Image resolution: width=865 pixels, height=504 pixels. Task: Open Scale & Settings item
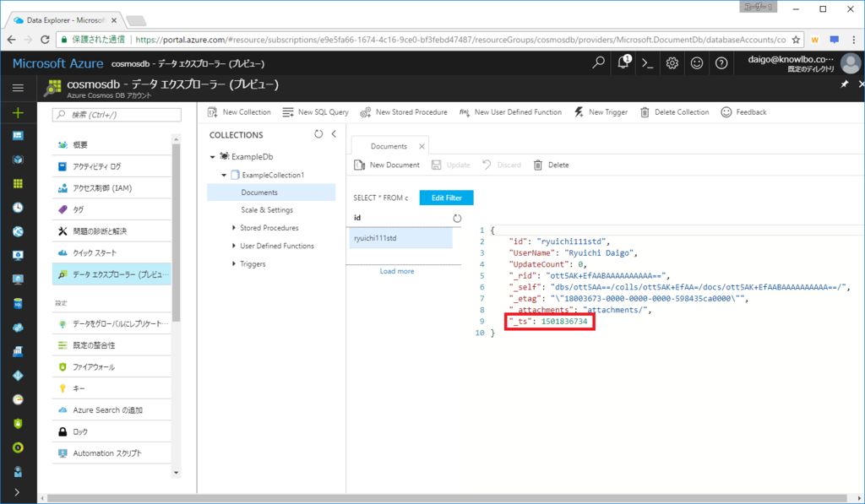tap(267, 210)
